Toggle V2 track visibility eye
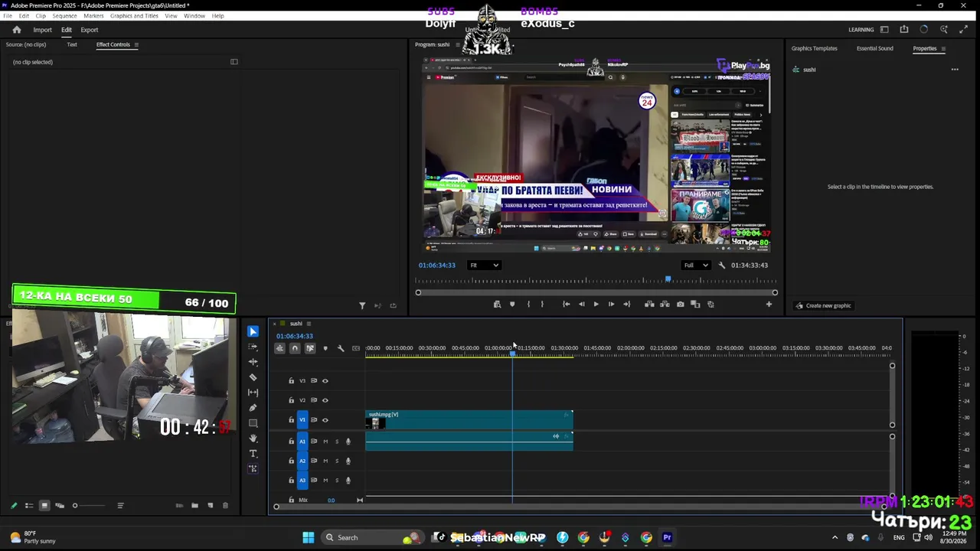Image resolution: width=980 pixels, height=551 pixels. pyautogui.click(x=325, y=400)
